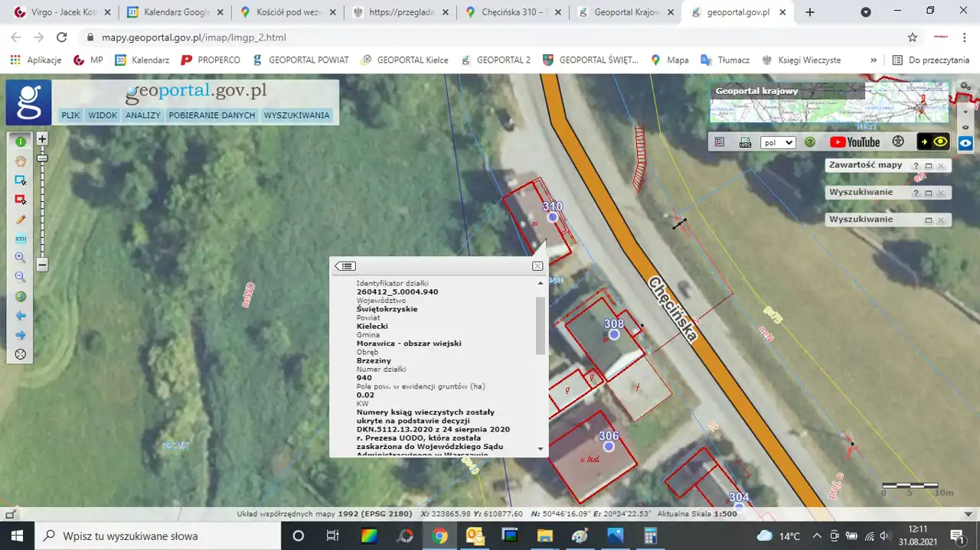Open the XYH coordinates tool

tap(21, 239)
